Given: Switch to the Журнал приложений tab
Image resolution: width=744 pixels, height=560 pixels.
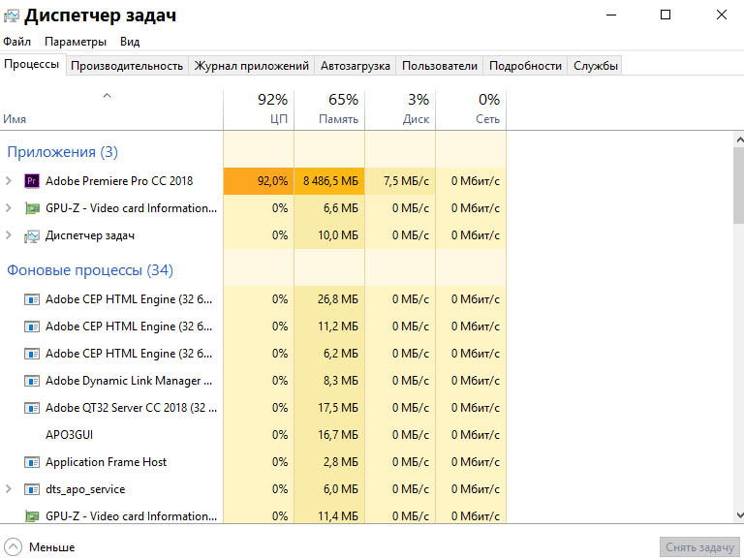Looking at the screenshot, I should 252,66.
